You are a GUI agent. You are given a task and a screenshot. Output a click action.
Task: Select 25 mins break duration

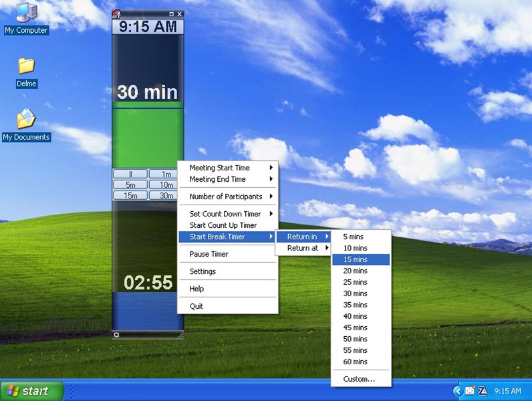click(361, 282)
